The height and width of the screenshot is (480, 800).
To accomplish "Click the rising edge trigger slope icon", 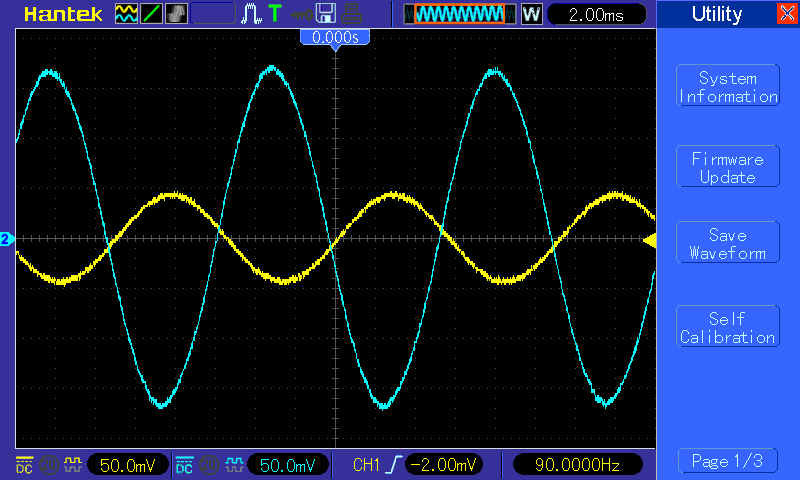I will [394, 465].
